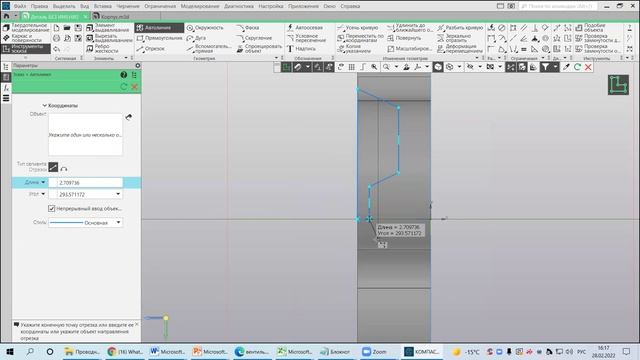Open the Длина label dropdown arrow
The height and width of the screenshot is (360, 640).
coord(43,182)
